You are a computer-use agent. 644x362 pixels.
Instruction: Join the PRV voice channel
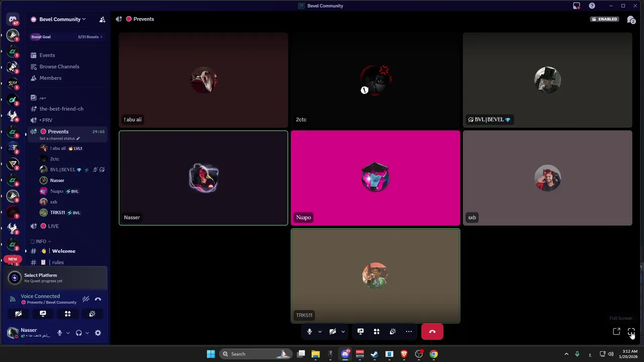pyautogui.click(x=67, y=120)
